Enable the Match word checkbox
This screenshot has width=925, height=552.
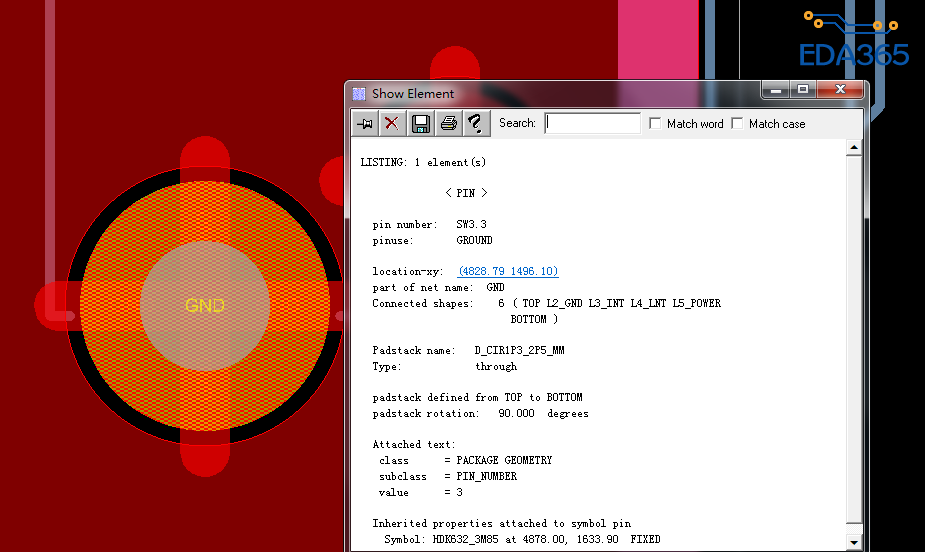[655, 123]
